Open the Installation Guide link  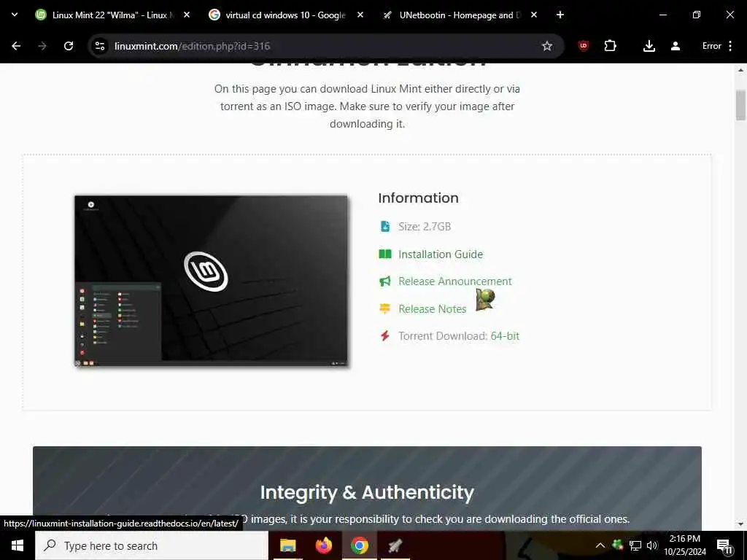point(440,254)
